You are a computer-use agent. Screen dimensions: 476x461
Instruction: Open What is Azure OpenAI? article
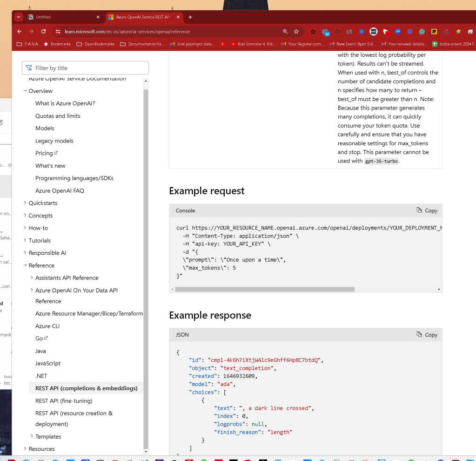pos(65,103)
